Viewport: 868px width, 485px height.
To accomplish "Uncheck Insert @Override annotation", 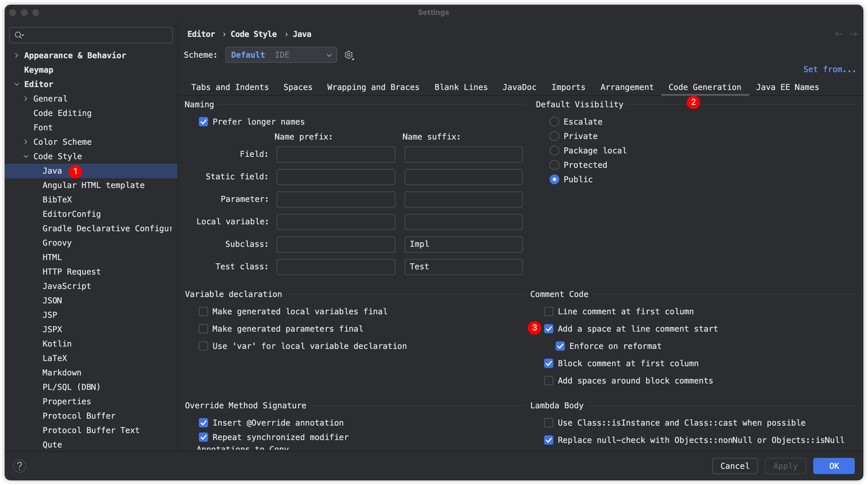I will click(203, 423).
